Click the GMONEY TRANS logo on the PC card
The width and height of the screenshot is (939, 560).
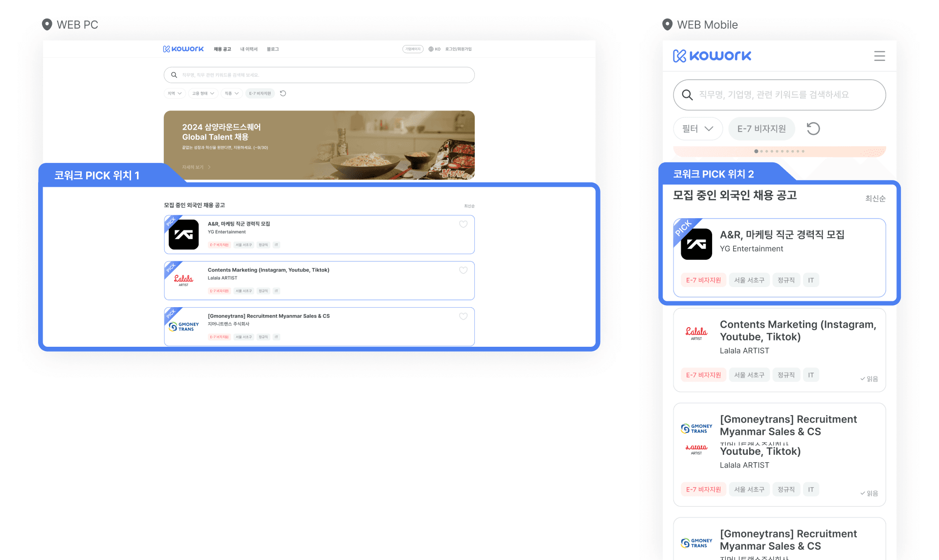(x=184, y=327)
